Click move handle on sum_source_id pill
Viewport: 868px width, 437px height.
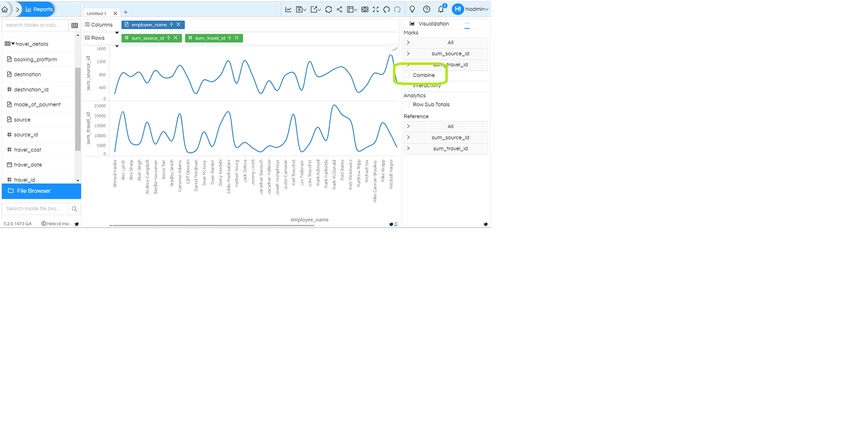point(169,38)
